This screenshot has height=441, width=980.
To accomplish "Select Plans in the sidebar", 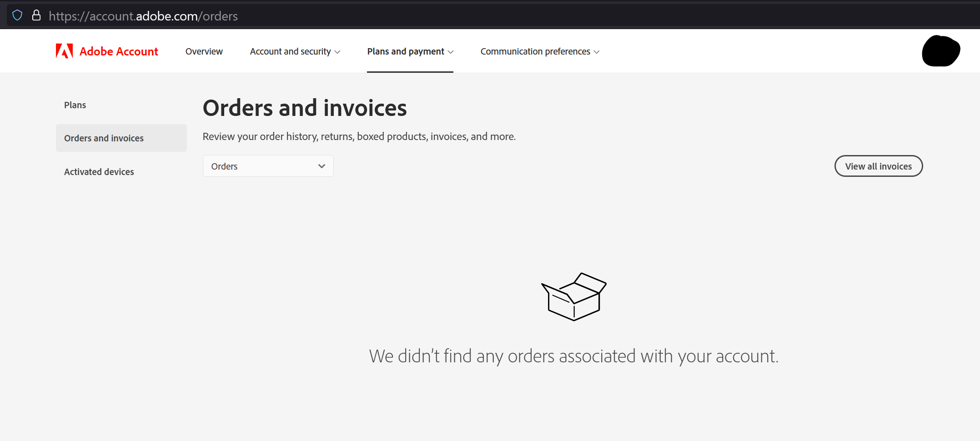I will pyautogui.click(x=75, y=105).
